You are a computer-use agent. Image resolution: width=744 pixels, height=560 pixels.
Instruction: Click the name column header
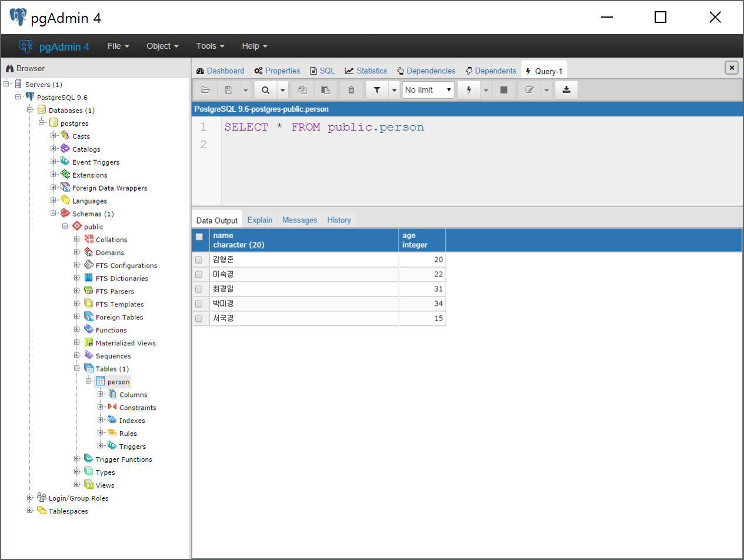(305, 240)
